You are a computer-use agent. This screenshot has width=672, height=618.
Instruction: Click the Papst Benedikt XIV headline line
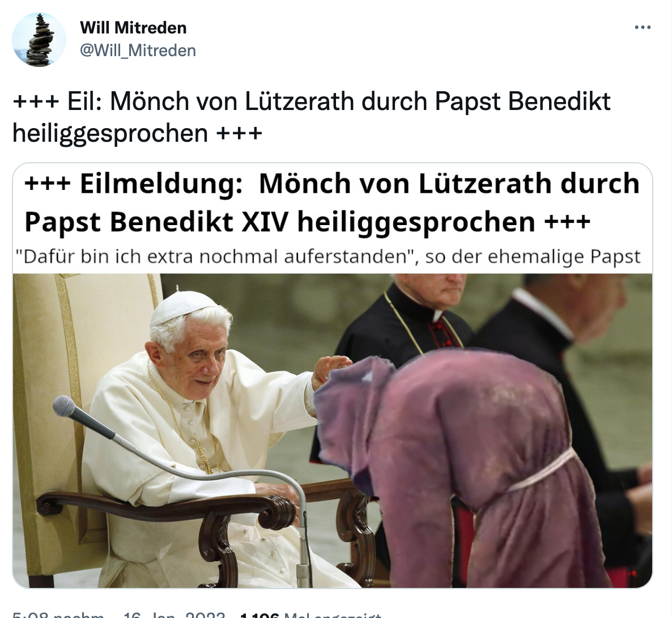307,222
